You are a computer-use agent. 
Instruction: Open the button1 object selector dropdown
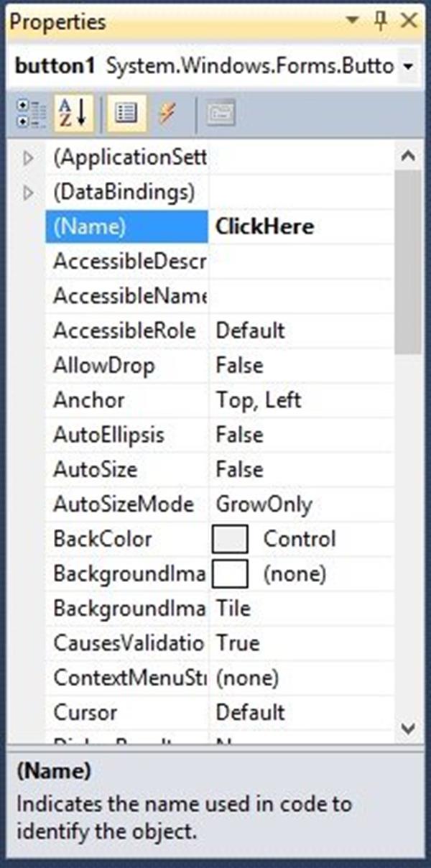click(x=407, y=65)
